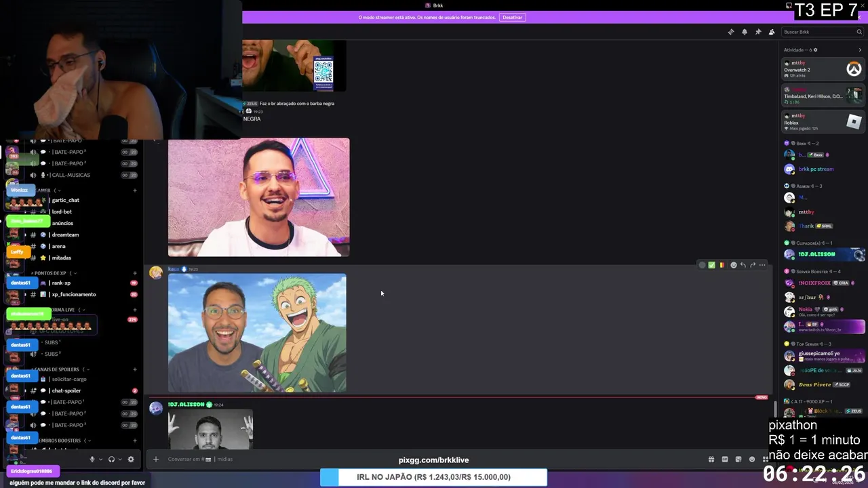
Task: Reply to the hovered message
Action: pos(743,265)
